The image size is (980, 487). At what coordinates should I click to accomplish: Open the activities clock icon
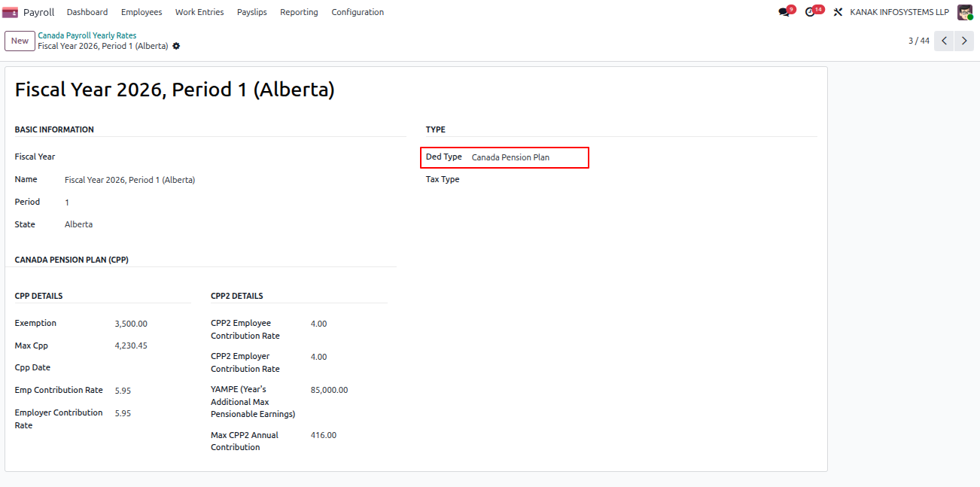(x=810, y=12)
